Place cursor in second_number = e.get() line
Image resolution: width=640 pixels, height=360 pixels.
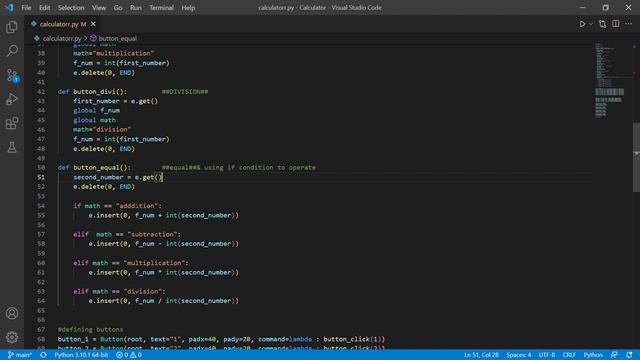(x=118, y=177)
